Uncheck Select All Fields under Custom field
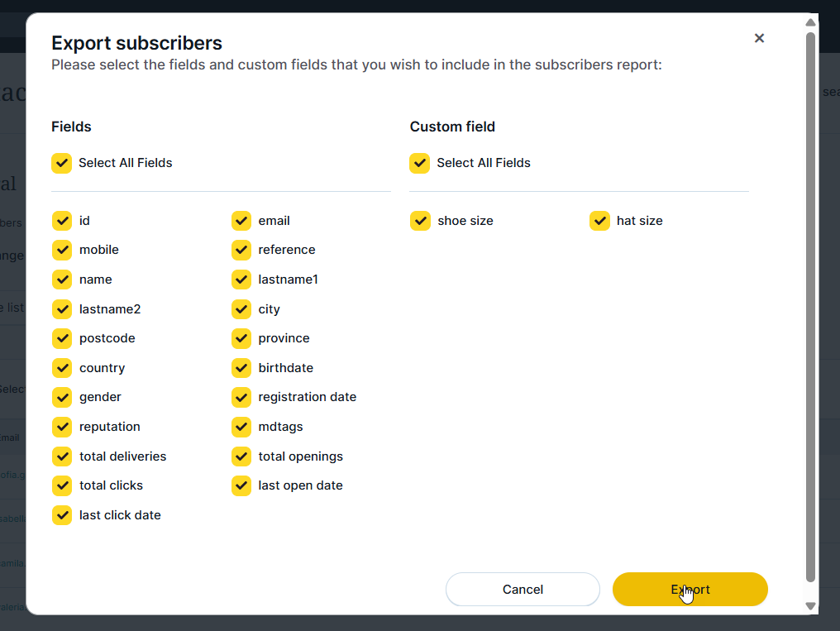840x631 pixels. [x=420, y=163]
